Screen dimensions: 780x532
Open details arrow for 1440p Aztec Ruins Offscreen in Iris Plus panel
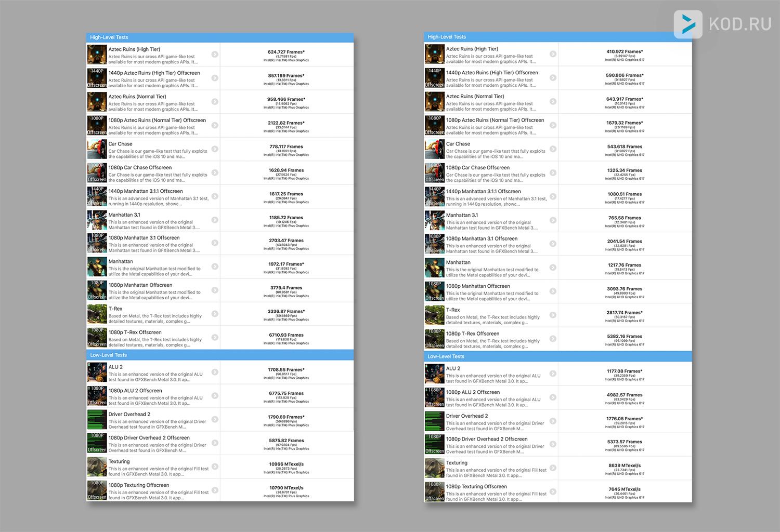pos(215,78)
